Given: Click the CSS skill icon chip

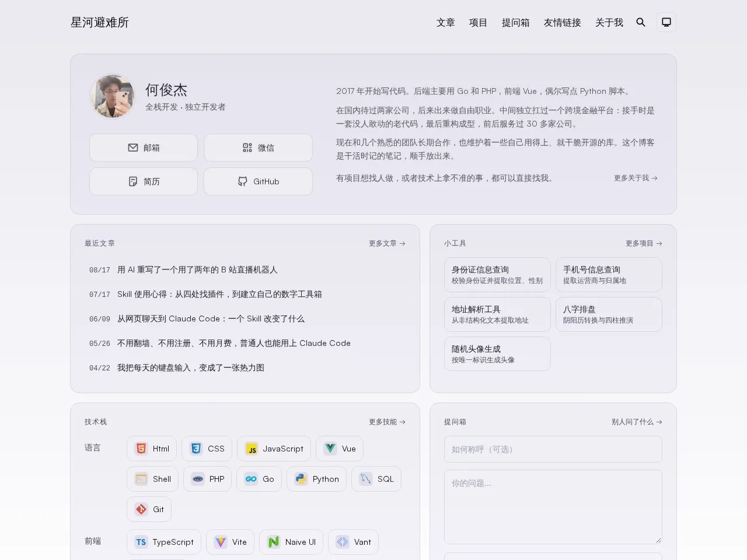Looking at the screenshot, I should tap(207, 449).
